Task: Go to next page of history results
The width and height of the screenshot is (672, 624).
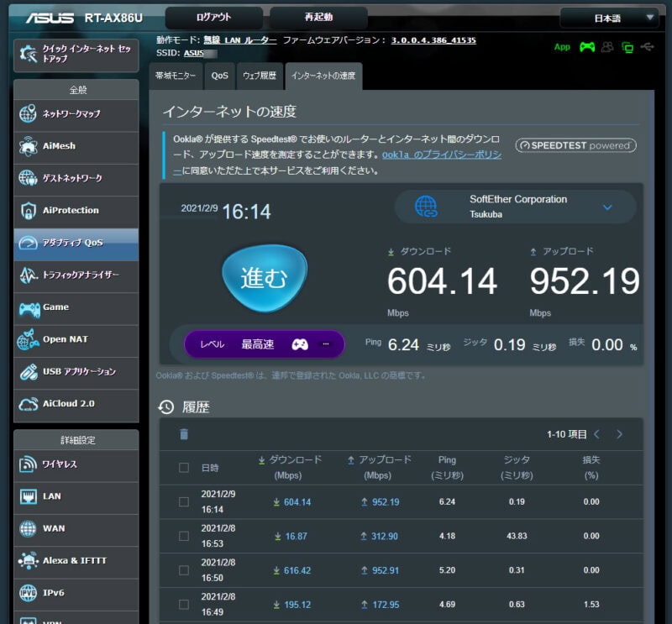Action: pyautogui.click(x=620, y=434)
